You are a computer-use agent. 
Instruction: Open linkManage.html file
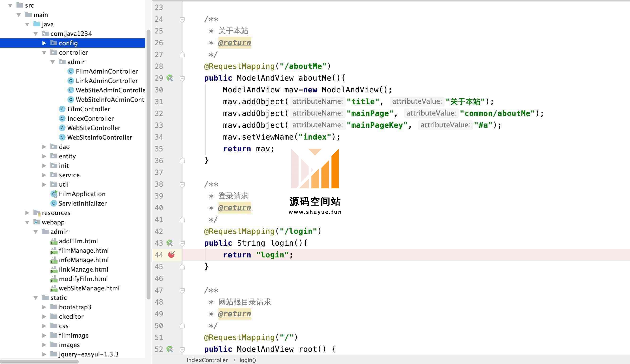(x=79, y=269)
